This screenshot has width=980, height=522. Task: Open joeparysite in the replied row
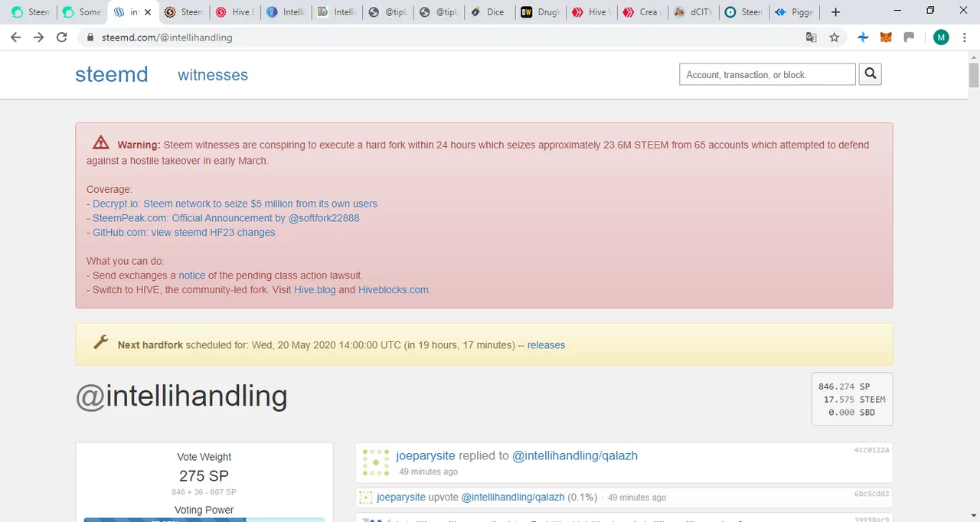click(x=426, y=455)
